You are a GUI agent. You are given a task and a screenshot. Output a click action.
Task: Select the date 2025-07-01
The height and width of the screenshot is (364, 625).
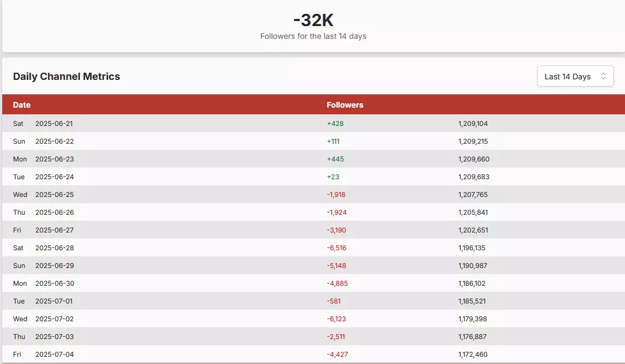pos(54,301)
